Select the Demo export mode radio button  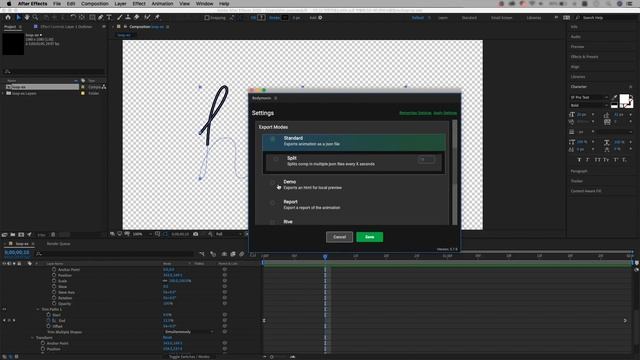tap(273, 183)
